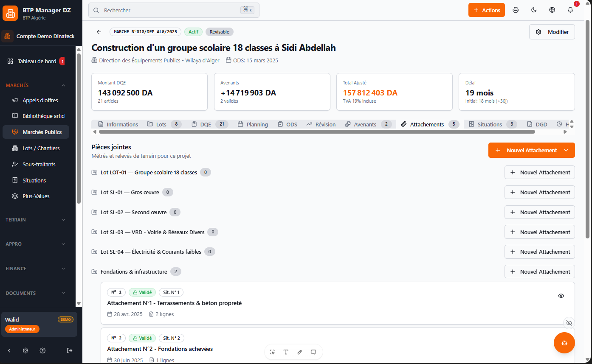This screenshot has width=592, height=364.
Task: Switch to the Situations tab
Action: (x=493, y=124)
